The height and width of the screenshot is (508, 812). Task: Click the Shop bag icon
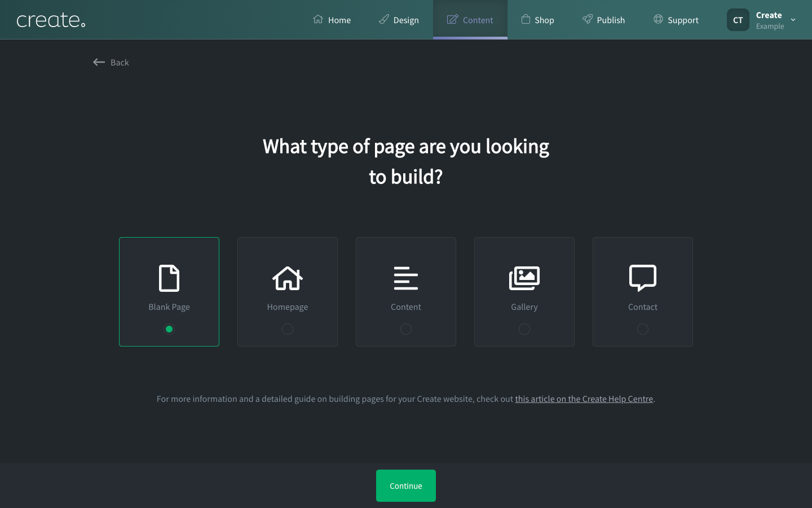click(x=526, y=19)
